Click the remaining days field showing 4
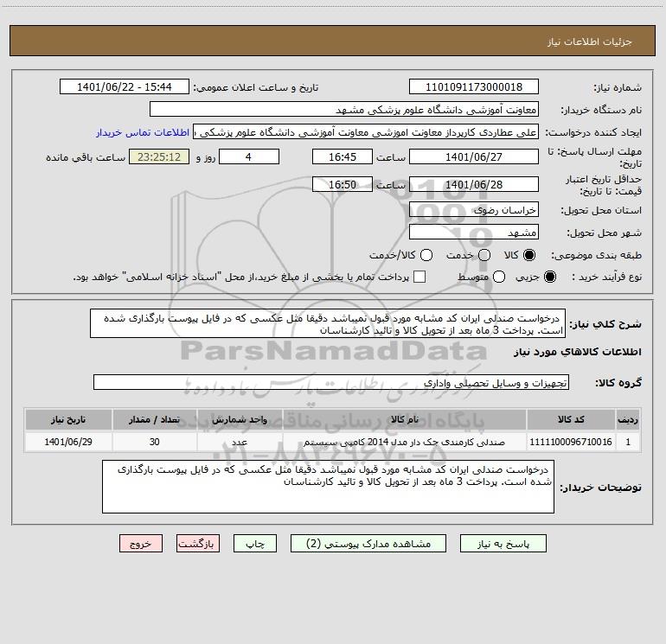 click(249, 156)
